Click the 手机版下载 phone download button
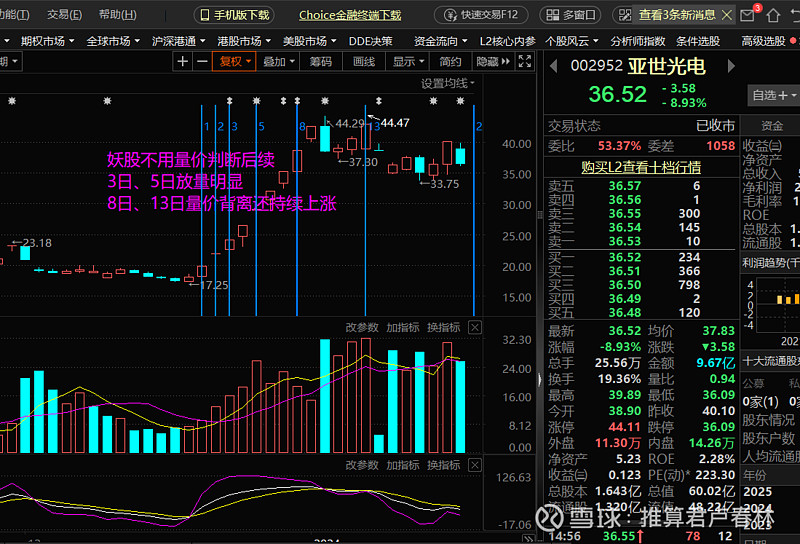This screenshot has width=800, height=544. pos(234,15)
